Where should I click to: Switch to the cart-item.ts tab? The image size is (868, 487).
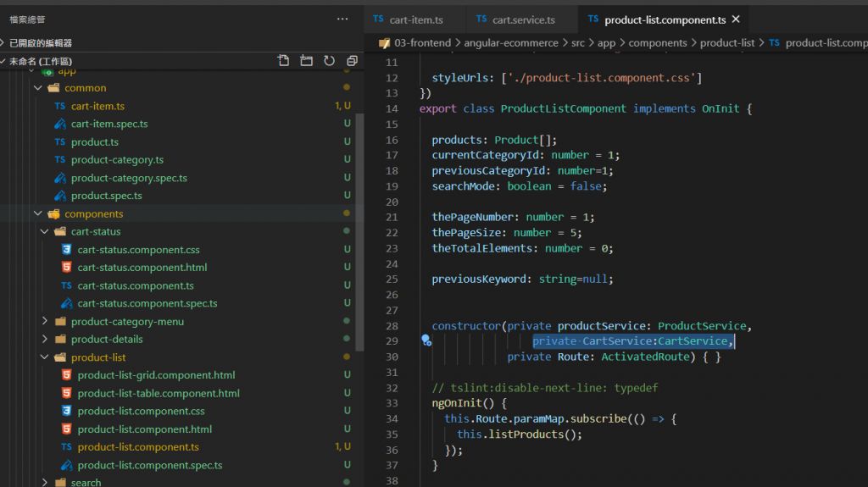pyautogui.click(x=415, y=19)
